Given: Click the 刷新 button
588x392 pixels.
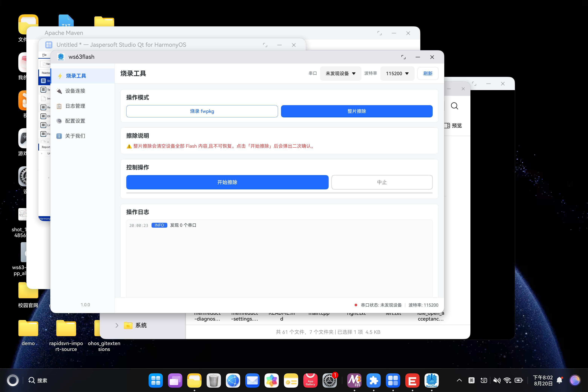Looking at the screenshot, I should [428, 73].
